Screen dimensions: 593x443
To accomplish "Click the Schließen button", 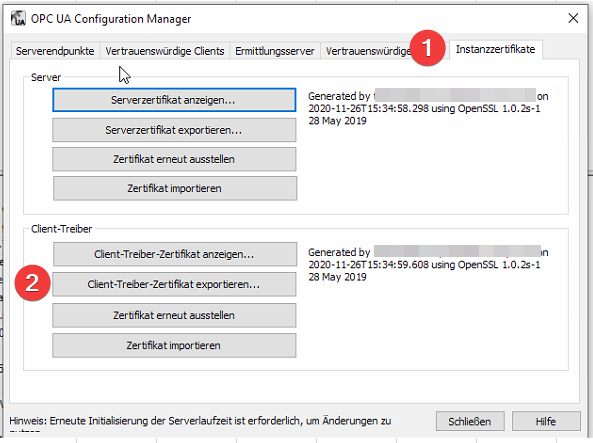I will coord(470,421).
